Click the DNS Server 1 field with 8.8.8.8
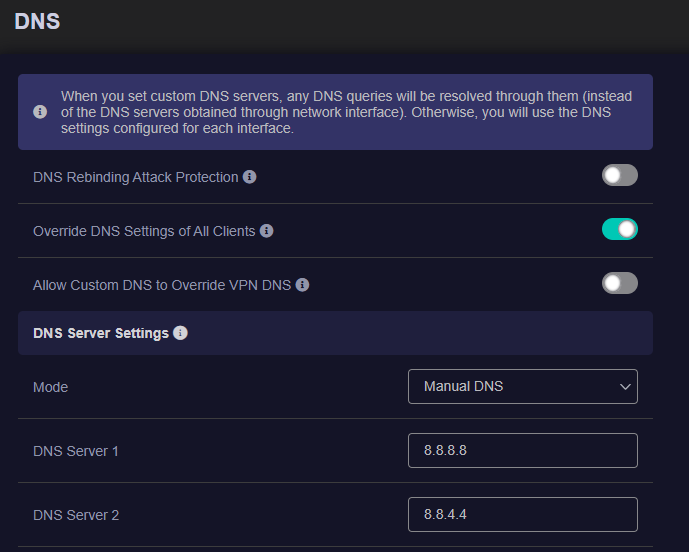This screenshot has height=552, width=689. coord(522,450)
